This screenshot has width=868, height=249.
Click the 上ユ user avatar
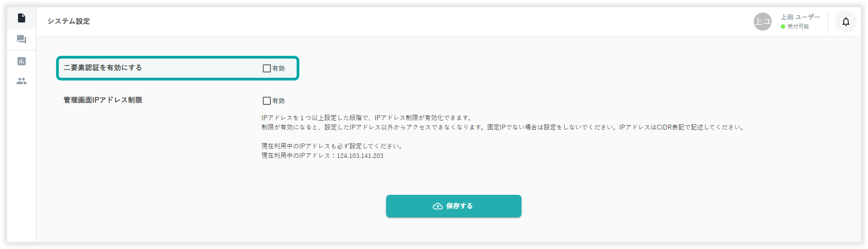[762, 22]
